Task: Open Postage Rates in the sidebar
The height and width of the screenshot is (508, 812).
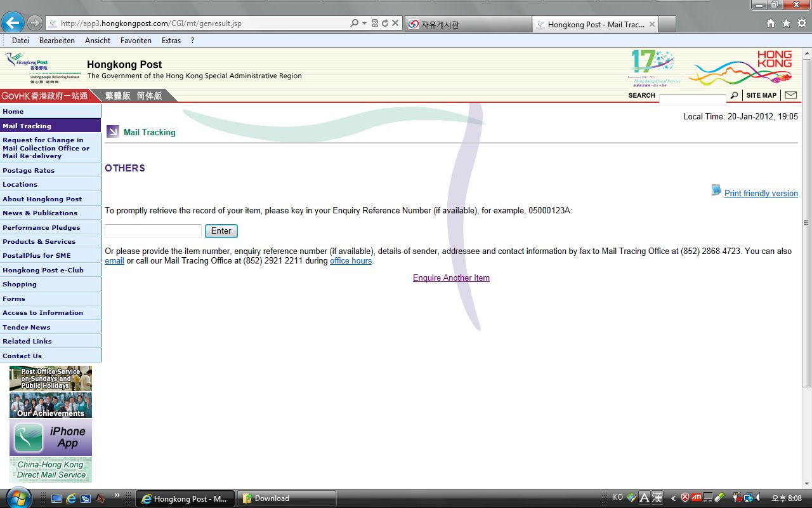Action: pyautogui.click(x=51, y=170)
